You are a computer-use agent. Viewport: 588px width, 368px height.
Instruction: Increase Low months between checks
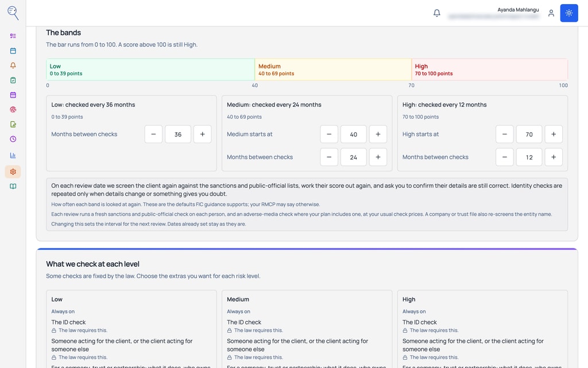point(203,134)
